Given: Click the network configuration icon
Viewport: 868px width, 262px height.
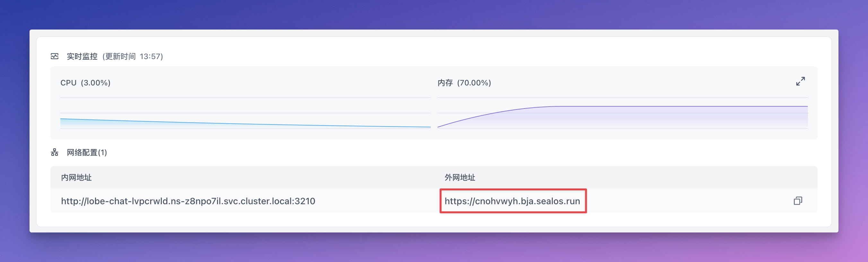Looking at the screenshot, I should pos(55,153).
